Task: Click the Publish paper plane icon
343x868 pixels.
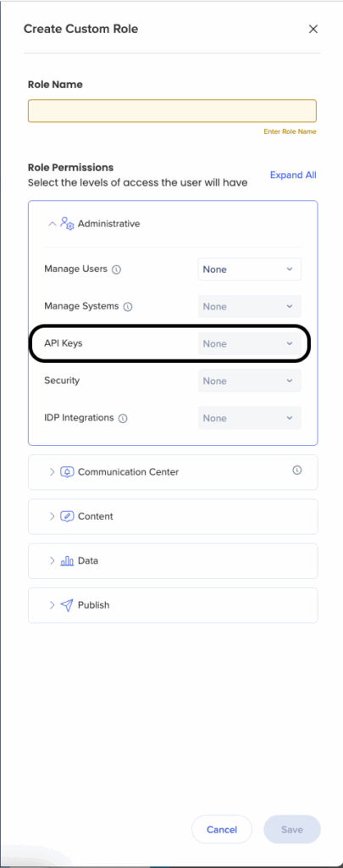Action: pyautogui.click(x=67, y=605)
